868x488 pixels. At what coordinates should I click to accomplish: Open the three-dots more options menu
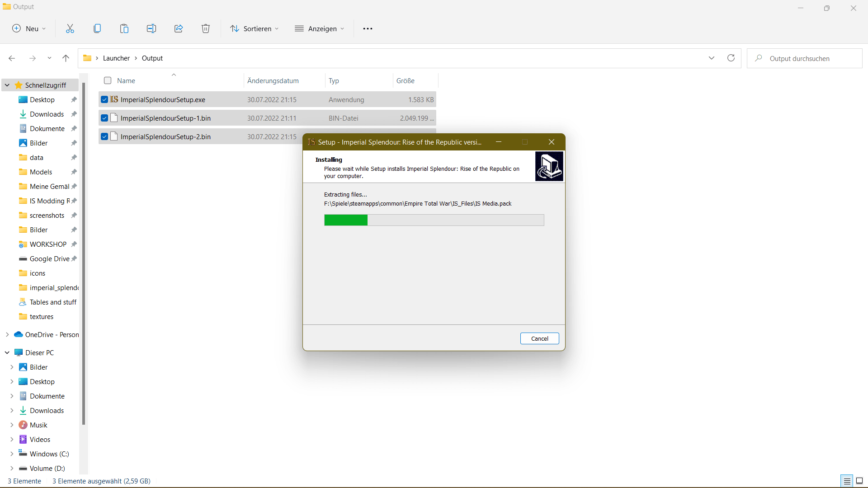tap(368, 28)
